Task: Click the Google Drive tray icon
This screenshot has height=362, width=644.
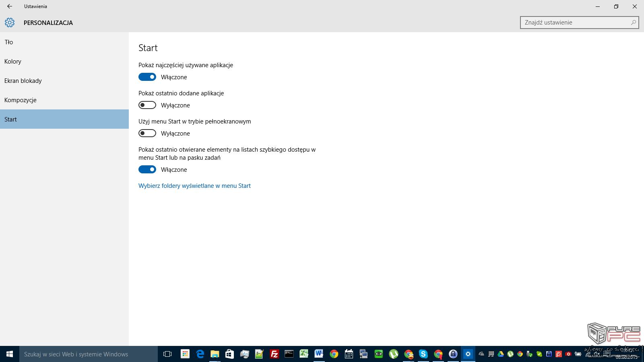Action: click(x=501, y=354)
